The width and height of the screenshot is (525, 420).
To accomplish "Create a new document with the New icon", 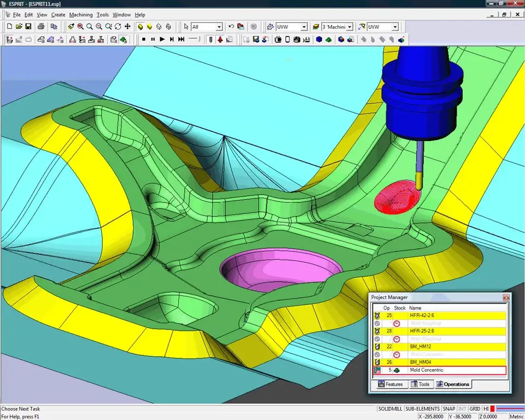I will 9,26.
